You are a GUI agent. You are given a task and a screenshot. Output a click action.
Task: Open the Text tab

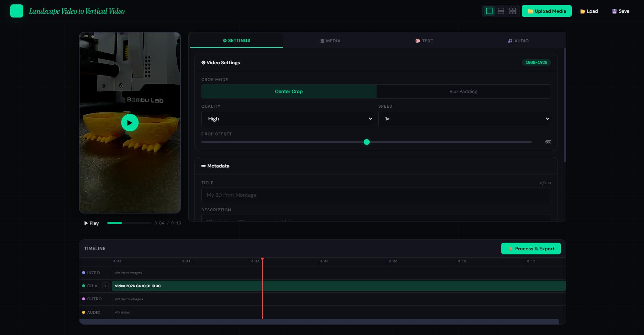coord(424,41)
